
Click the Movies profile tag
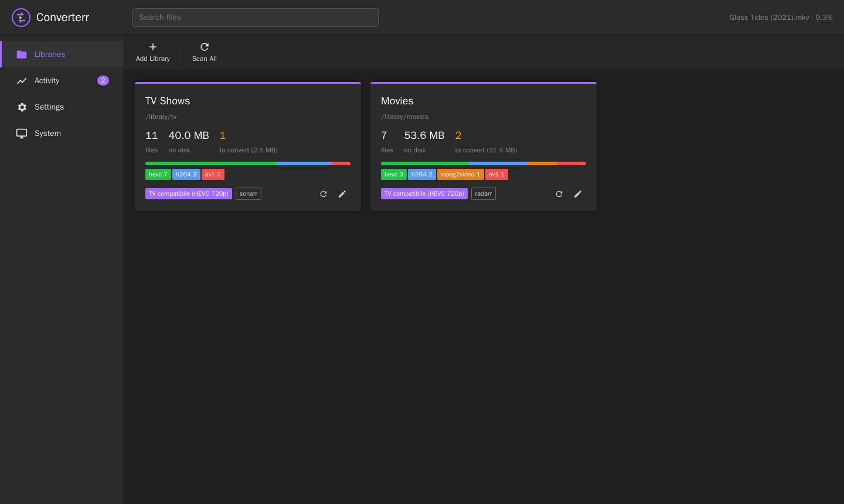coord(424,193)
